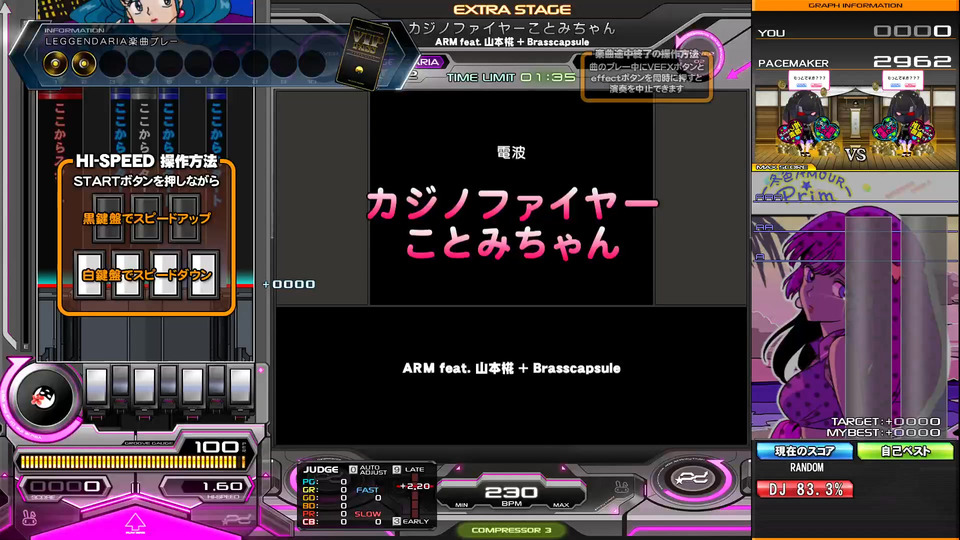This screenshot has height=540, width=960.
Task: Click the rabbit icon beside the BPM display
Action: [x=621, y=487]
